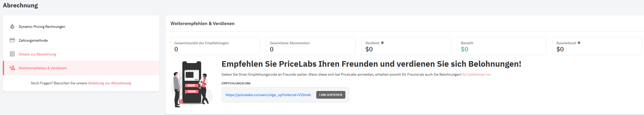Click the Verdient $0 amount
Viewport: 644px width, 115px height.
pos(369,49)
